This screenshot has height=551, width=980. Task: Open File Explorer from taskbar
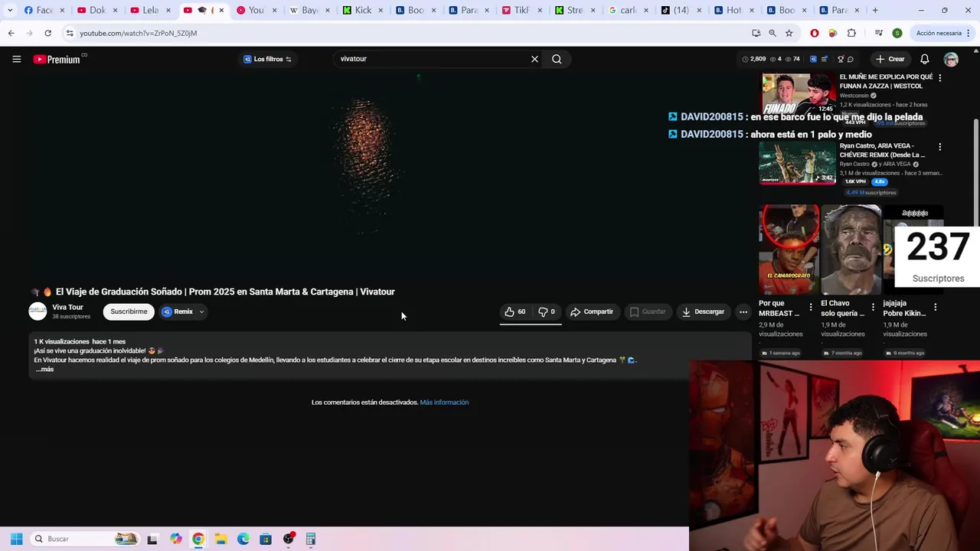click(x=220, y=539)
